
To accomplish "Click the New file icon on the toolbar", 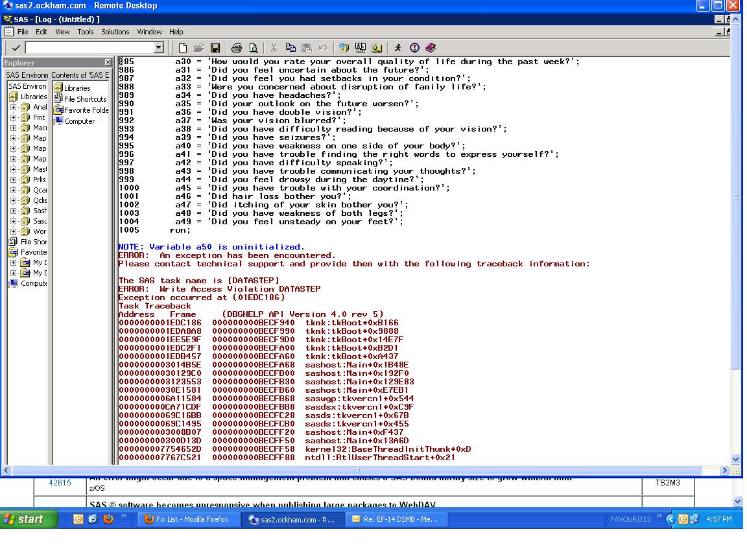I will pos(183,47).
